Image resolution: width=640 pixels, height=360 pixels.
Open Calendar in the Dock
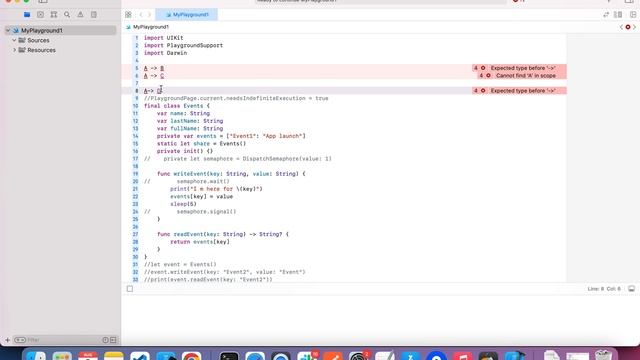pyautogui.click(x=88, y=355)
